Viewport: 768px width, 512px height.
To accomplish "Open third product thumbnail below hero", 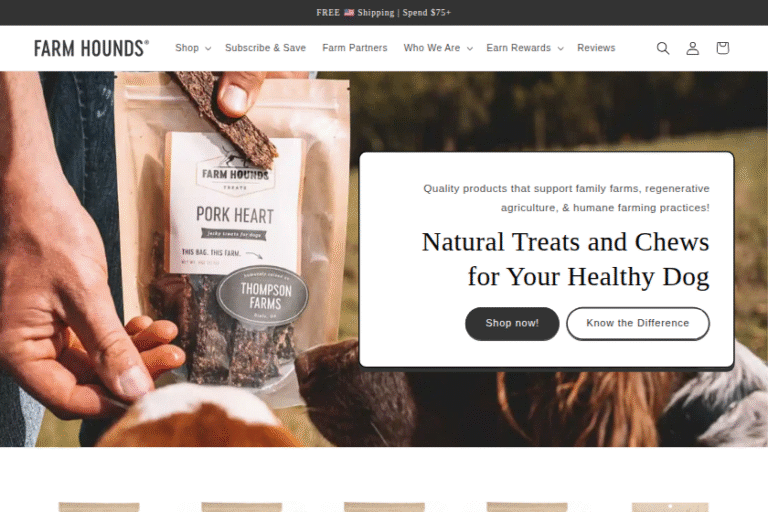I will [x=384, y=507].
